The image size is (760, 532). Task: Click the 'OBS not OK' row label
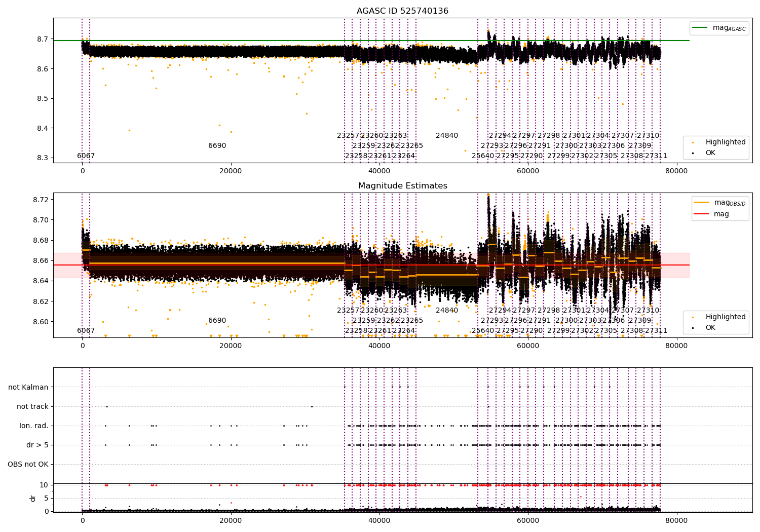tap(28, 464)
